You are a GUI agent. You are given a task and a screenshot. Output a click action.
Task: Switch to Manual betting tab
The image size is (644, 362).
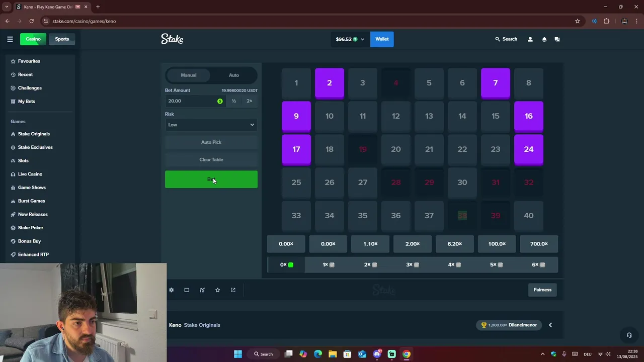coord(189,75)
